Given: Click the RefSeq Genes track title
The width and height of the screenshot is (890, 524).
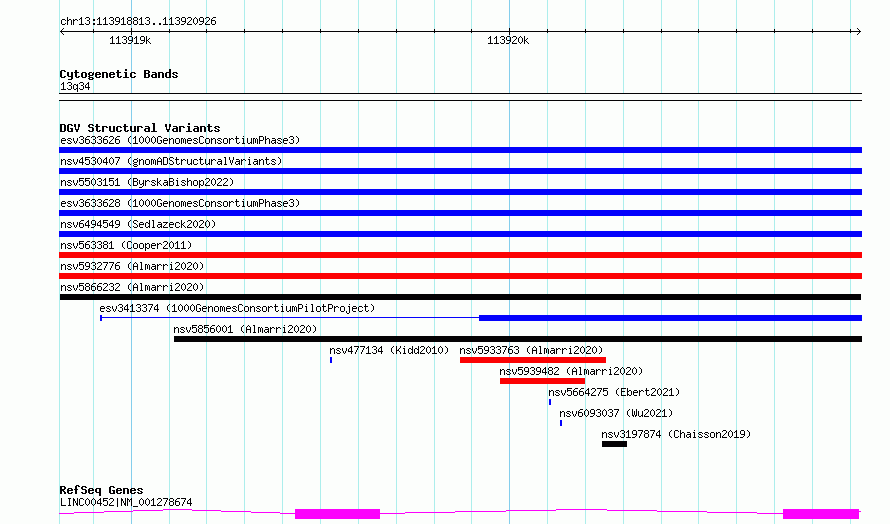Looking at the screenshot, I should (101, 490).
